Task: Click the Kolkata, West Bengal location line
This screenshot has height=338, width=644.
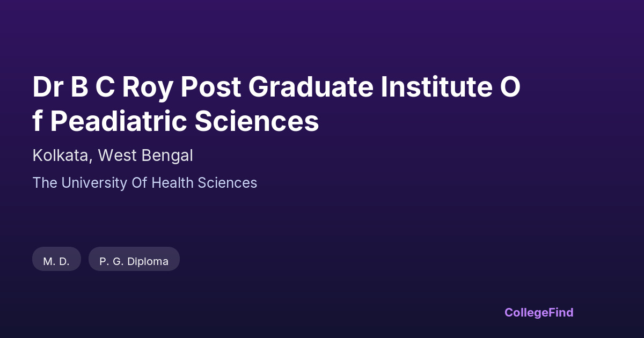Action: coord(112,156)
